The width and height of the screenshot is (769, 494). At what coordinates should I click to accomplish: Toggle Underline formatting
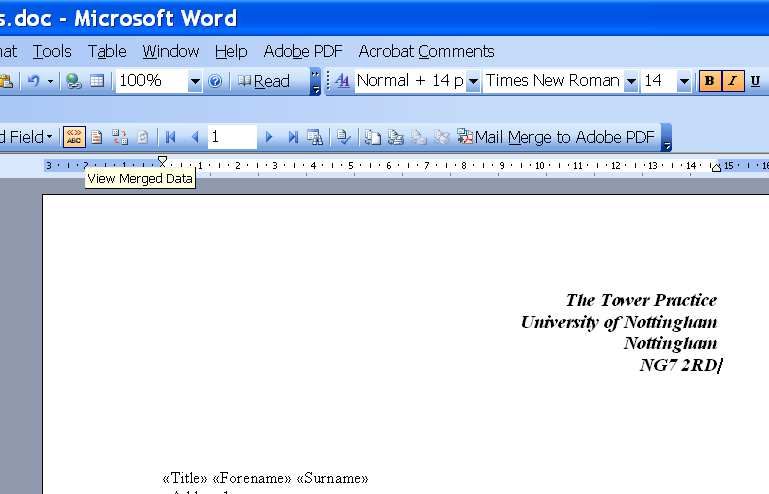pyautogui.click(x=756, y=81)
